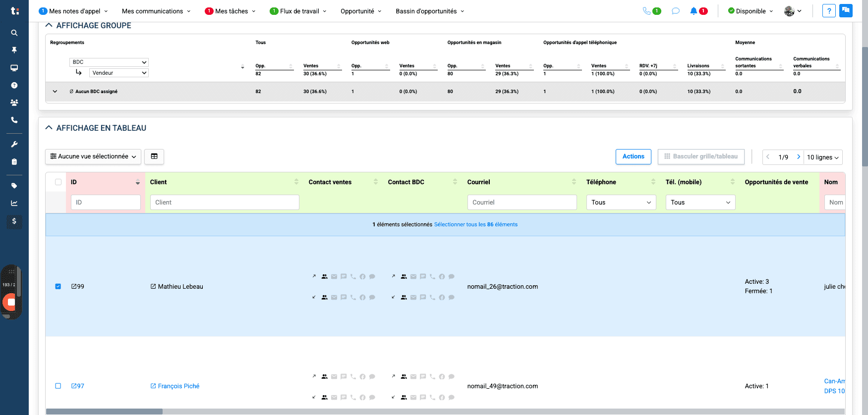This screenshot has width=868, height=415.
Task: Open the François Piché client link
Action: [178, 386]
